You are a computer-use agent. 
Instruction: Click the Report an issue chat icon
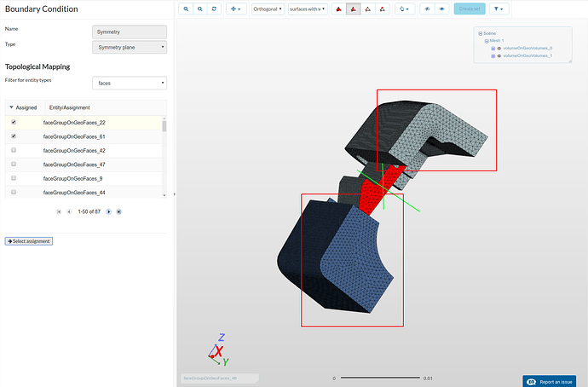click(529, 381)
